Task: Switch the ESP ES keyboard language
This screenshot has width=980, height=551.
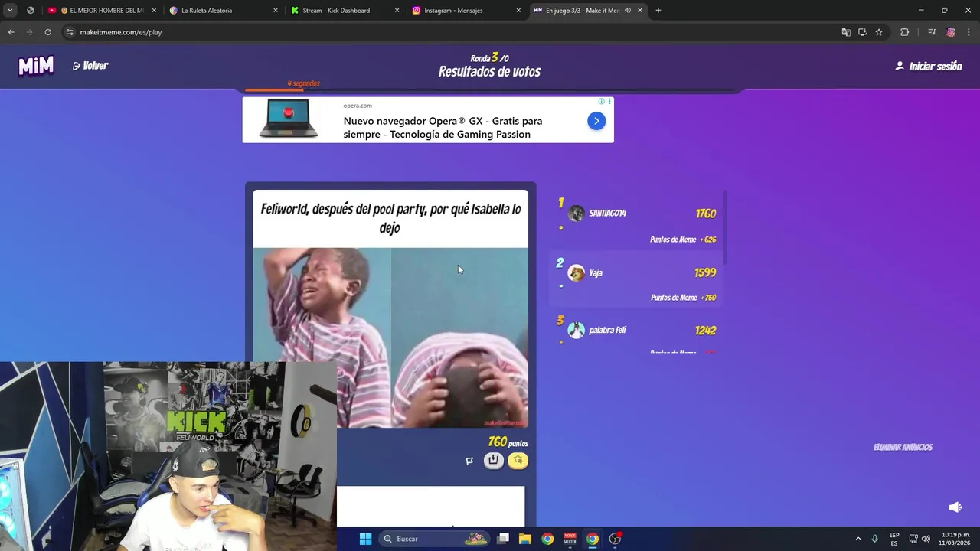Action: coord(894,539)
